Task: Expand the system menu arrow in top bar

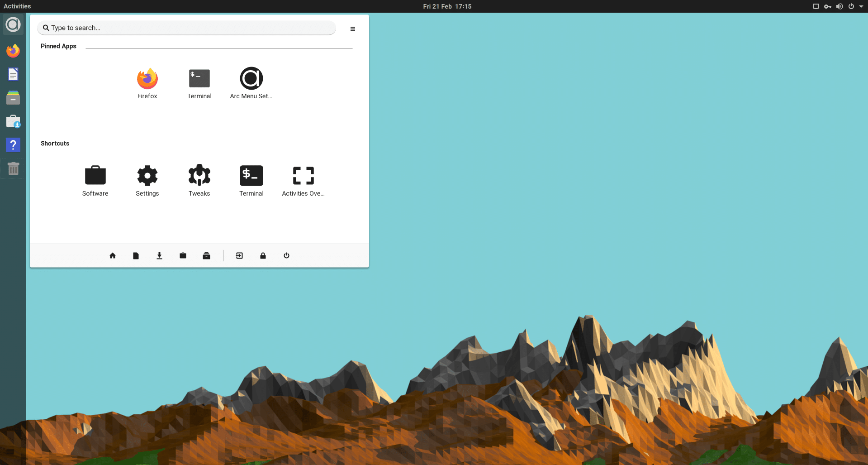Action: coord(861,6)
